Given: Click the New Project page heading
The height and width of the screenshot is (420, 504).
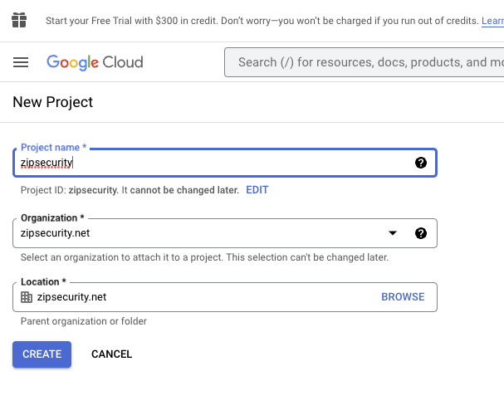Looking at the screenshot, I should (x=53, y=102).
